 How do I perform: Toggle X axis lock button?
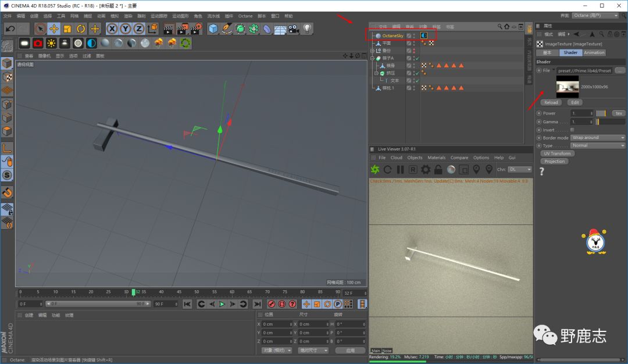click(x=112, y=28)
